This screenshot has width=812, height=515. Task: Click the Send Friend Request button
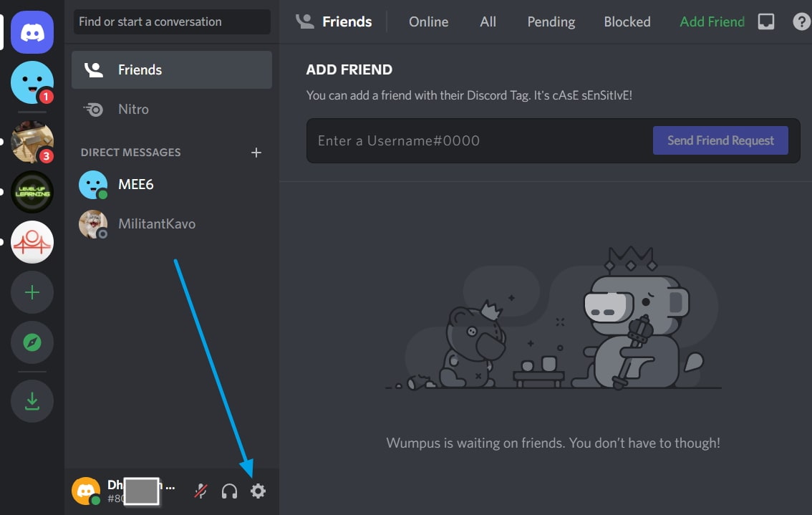(720, 140)
